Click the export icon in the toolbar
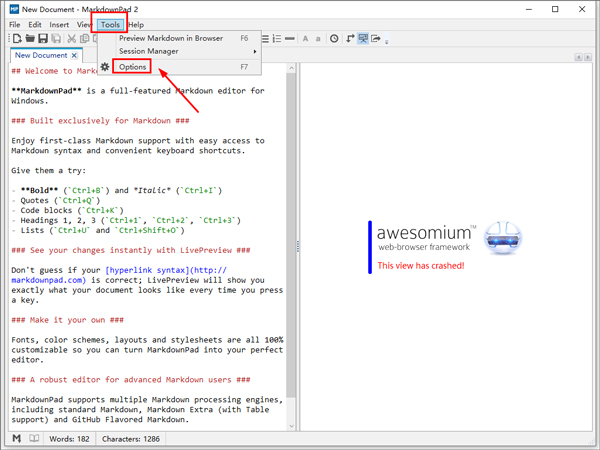The width and height of the screenshot is (600, 450). point(376,39)
